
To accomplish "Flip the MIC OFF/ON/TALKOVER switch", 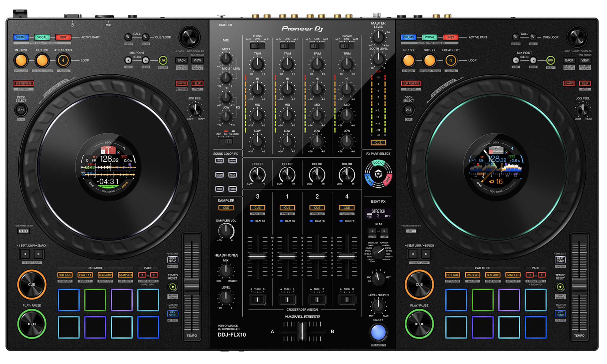I will 226,141.
